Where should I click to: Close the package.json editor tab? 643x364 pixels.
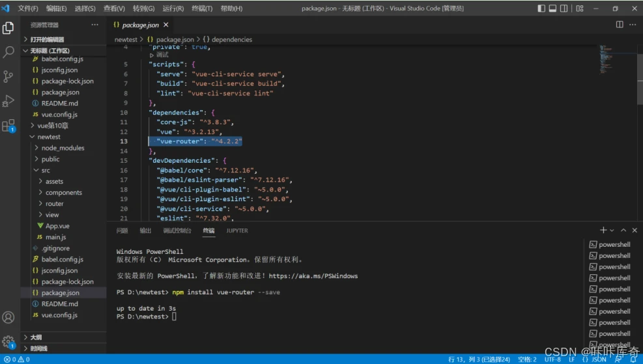click(165, 25)
